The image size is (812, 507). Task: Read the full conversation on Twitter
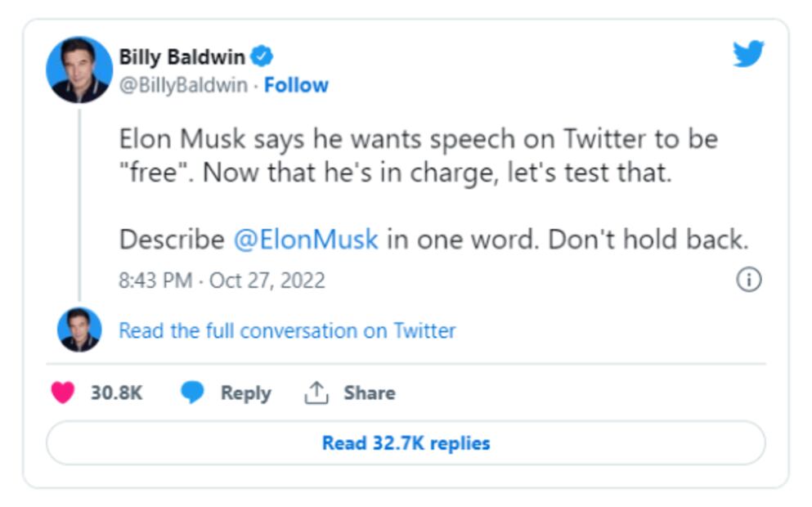(287, 330)
